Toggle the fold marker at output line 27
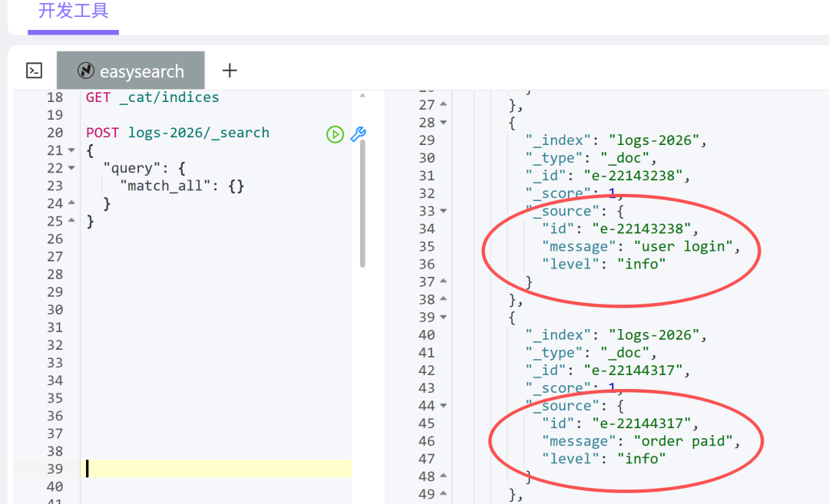The width and height of the screenshot is (829, 504). pyautogui.click(x=444, y=104)
